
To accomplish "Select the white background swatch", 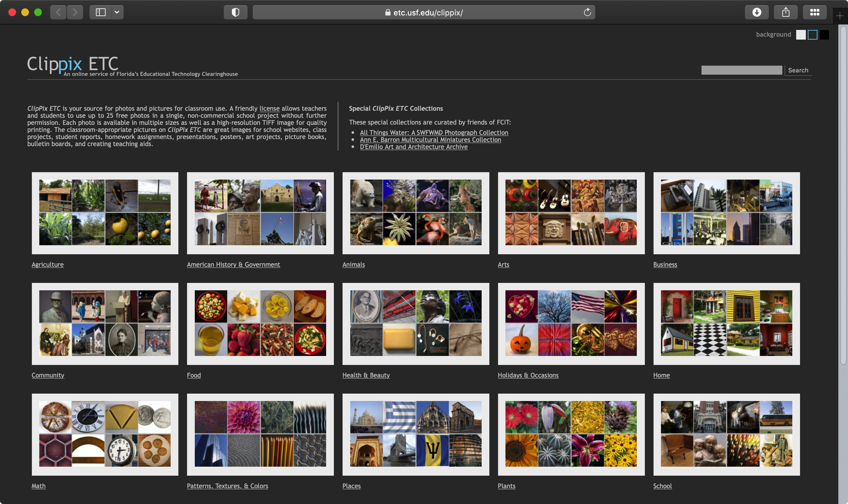I will (801, 35).
